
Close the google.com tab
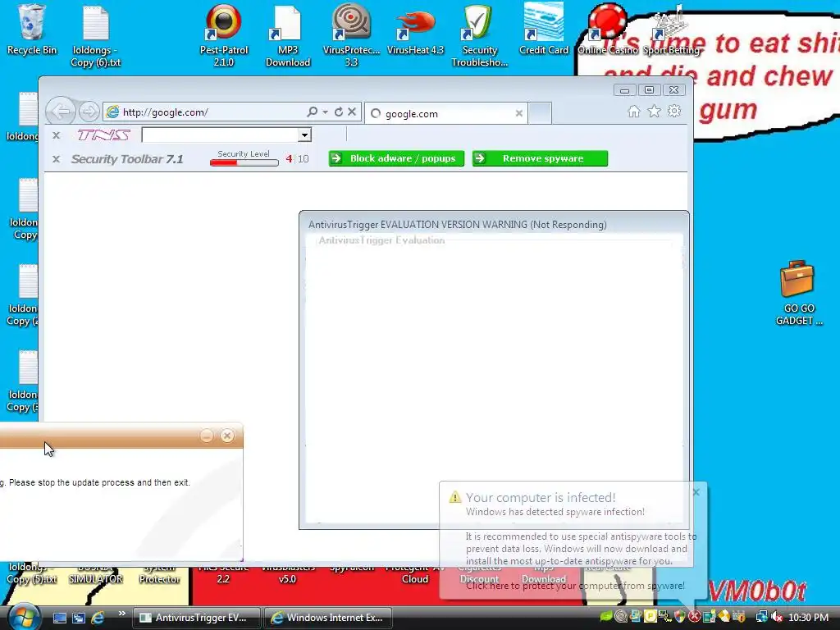[x=518, y=113]
